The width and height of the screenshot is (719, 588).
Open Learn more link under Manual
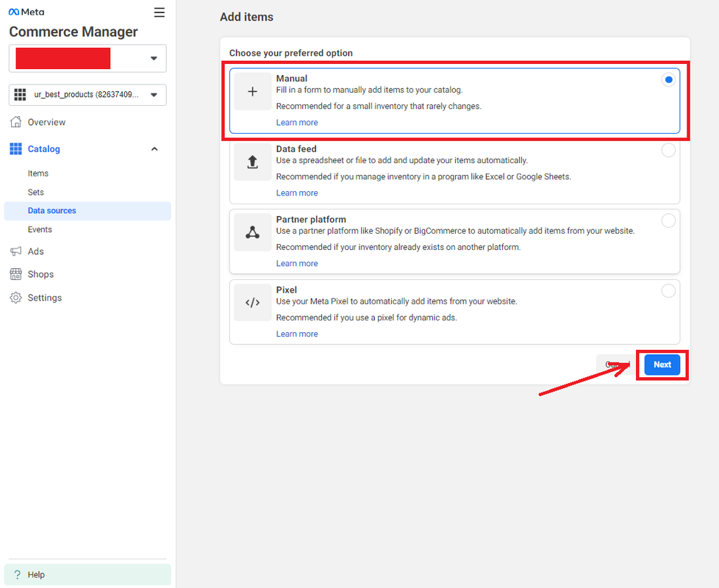[x=297, y=122]
